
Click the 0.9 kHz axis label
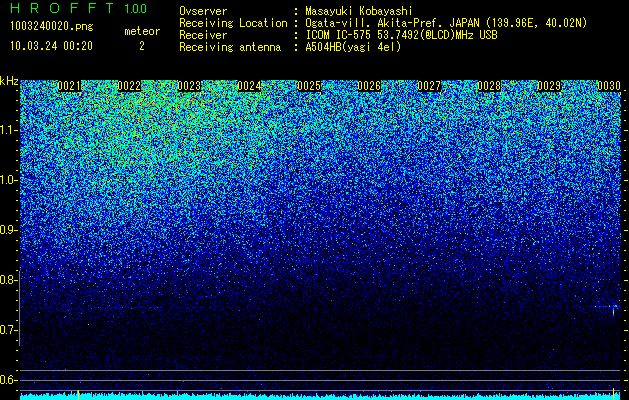click(x=9, y=230)
